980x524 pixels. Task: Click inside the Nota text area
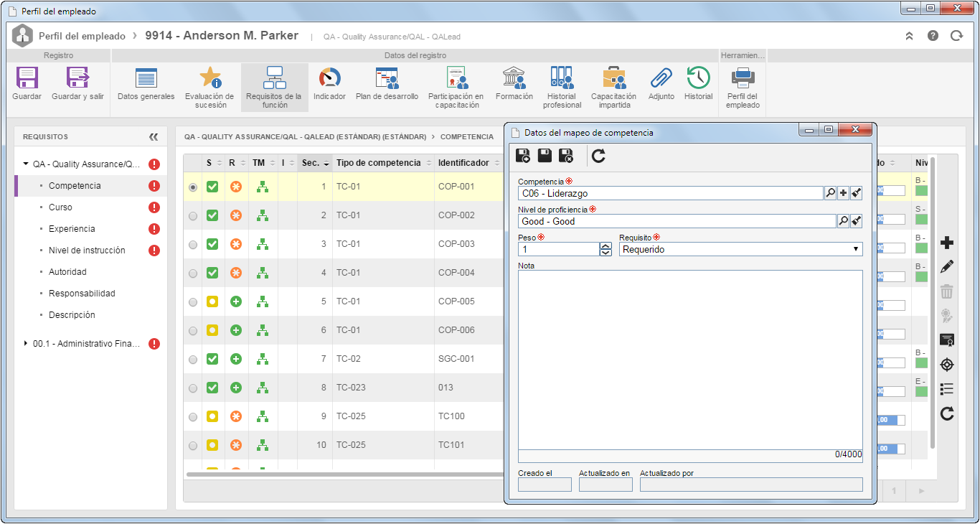(x=690, y=360)
